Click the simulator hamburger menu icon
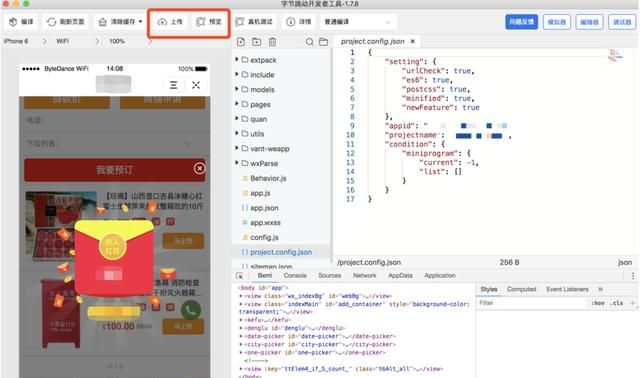This screenshot has width=640, height=378. (173, 85)
